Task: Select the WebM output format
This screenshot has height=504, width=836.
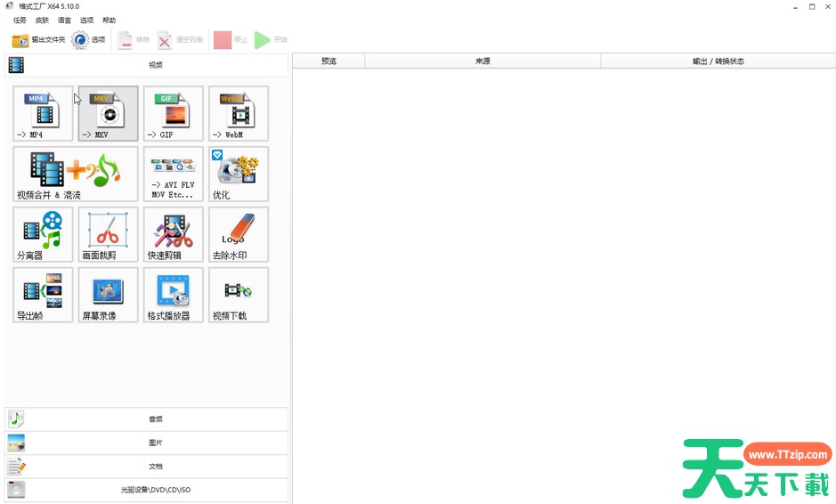Action: 238,113
